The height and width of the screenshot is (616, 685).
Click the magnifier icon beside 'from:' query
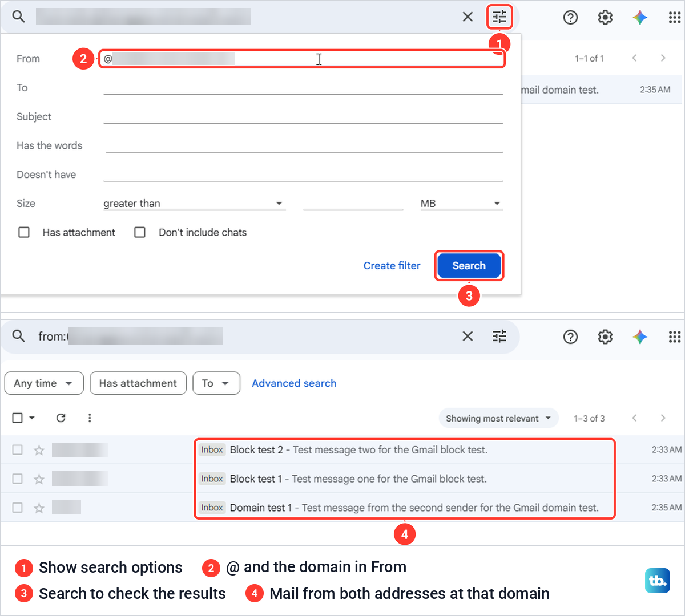click(x=19, y=336)
